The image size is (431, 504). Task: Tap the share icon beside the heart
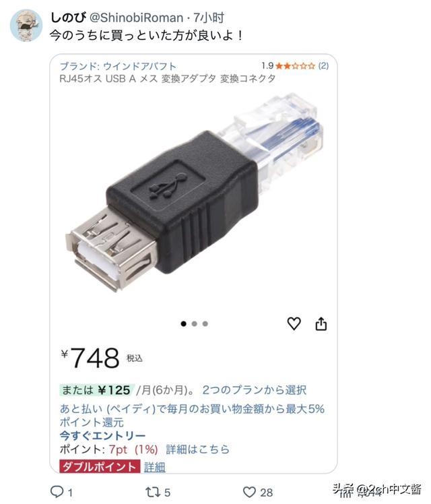click(x=321, y=323)
